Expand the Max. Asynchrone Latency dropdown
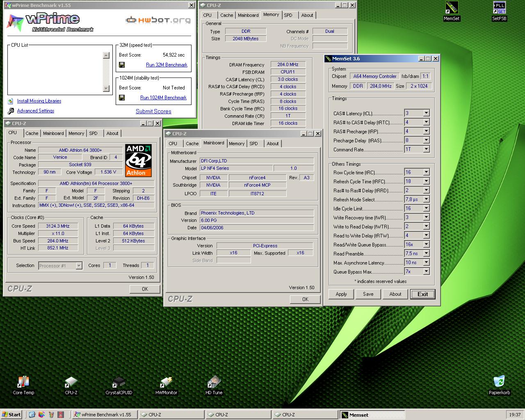This screenshot has height=420, width=525. 426,262
